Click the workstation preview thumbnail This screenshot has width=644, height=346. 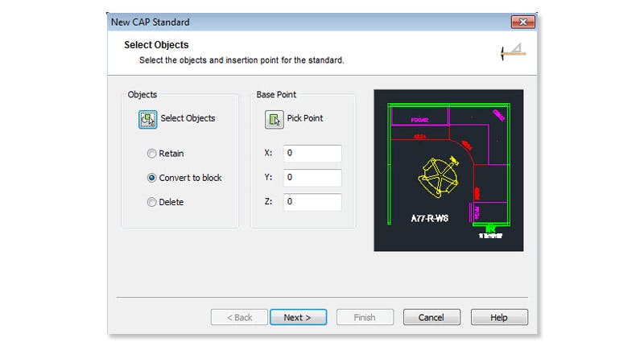point(448,171)
